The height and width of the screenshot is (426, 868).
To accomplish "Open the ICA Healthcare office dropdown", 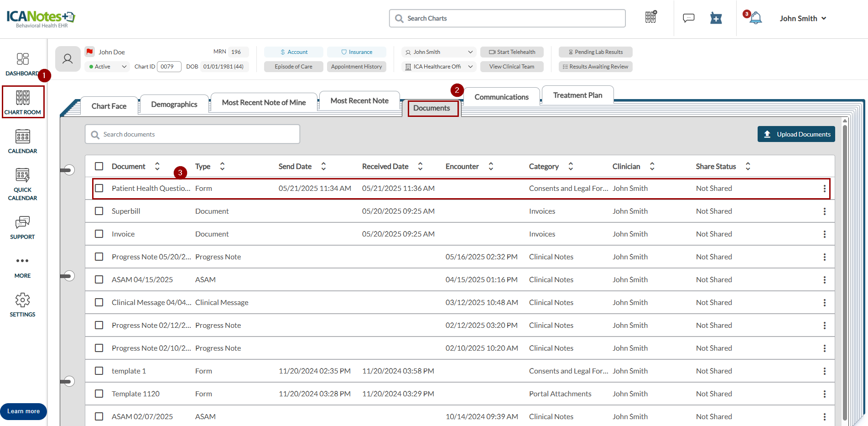I will [439, 67].
